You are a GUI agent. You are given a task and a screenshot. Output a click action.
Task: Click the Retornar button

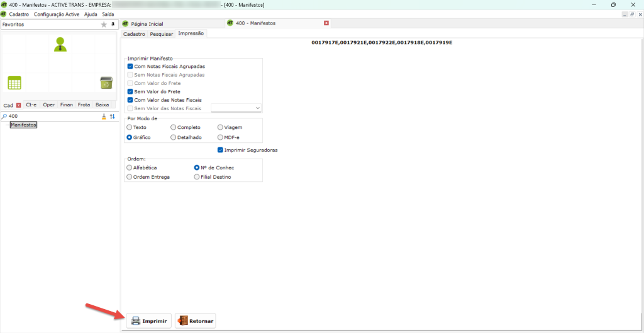(x=195, y=321)
